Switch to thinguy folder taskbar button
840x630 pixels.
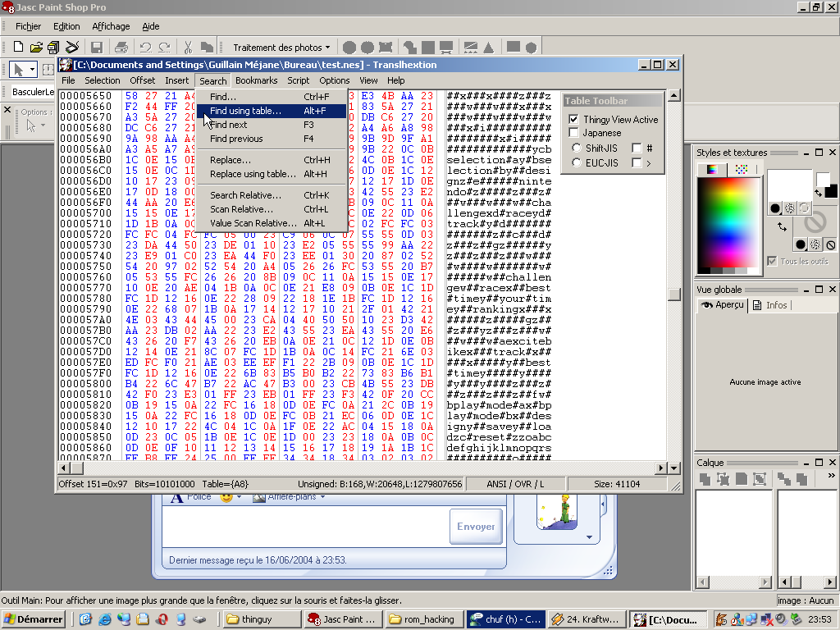[262, 619]
